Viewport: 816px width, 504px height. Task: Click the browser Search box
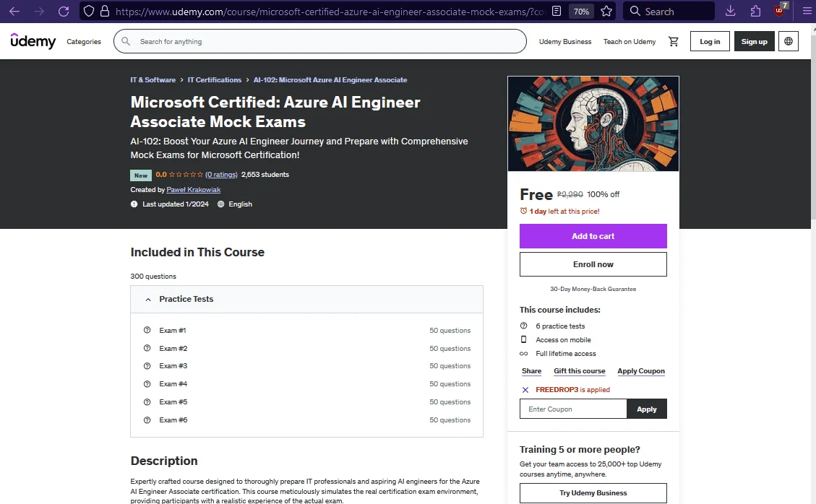pyautogui.click(x=669, y=11)
